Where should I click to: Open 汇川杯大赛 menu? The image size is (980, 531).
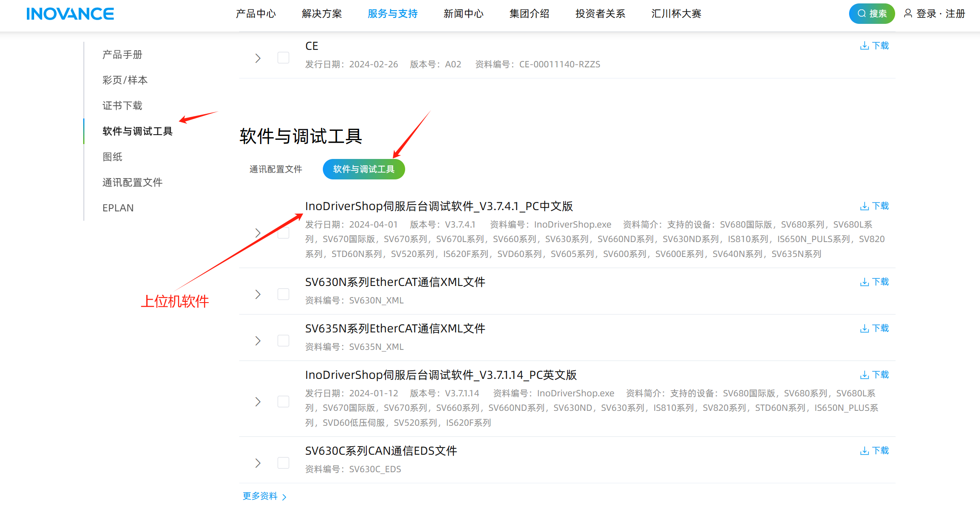pos(676,14)
